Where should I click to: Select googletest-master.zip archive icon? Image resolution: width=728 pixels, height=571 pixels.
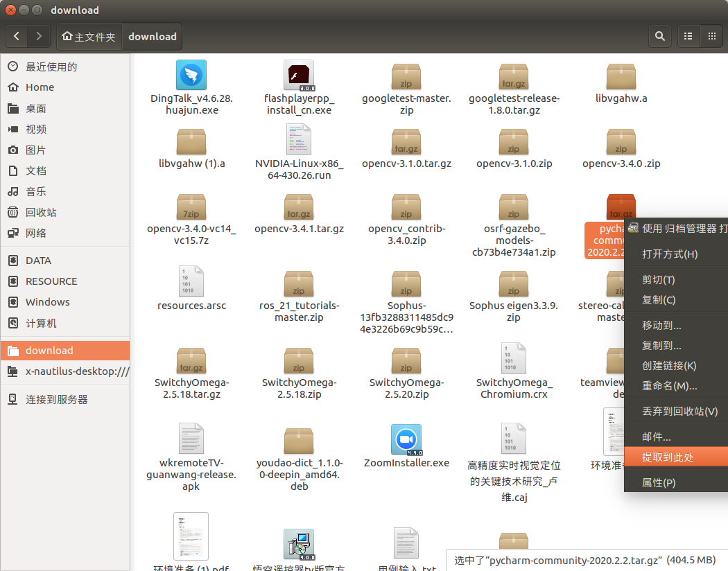(x=406, y=76)
